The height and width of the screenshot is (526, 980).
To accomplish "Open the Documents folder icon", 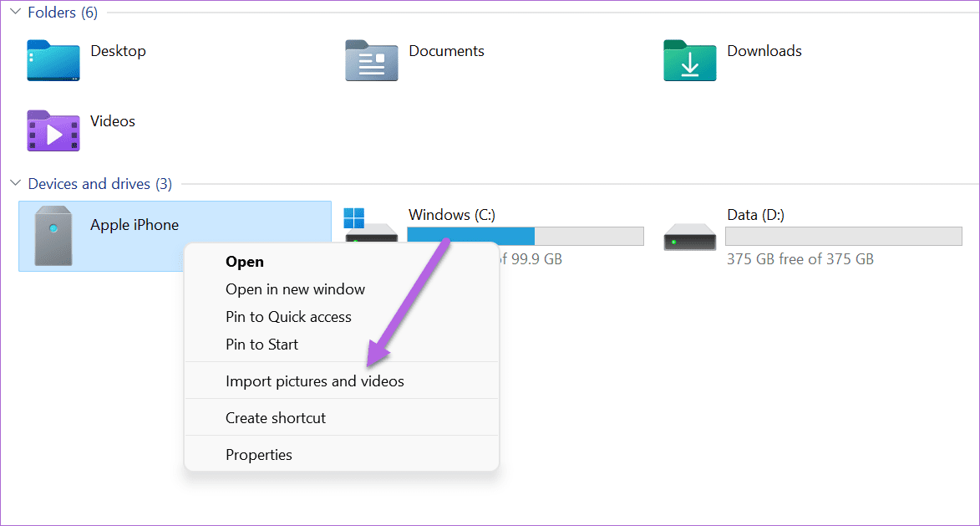I will 371,61.
